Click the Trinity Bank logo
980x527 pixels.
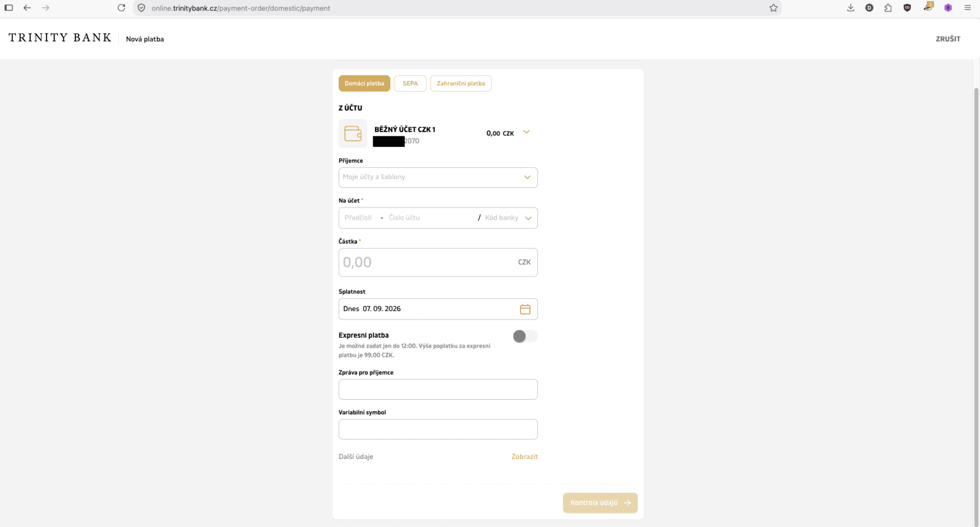[60, 38]
